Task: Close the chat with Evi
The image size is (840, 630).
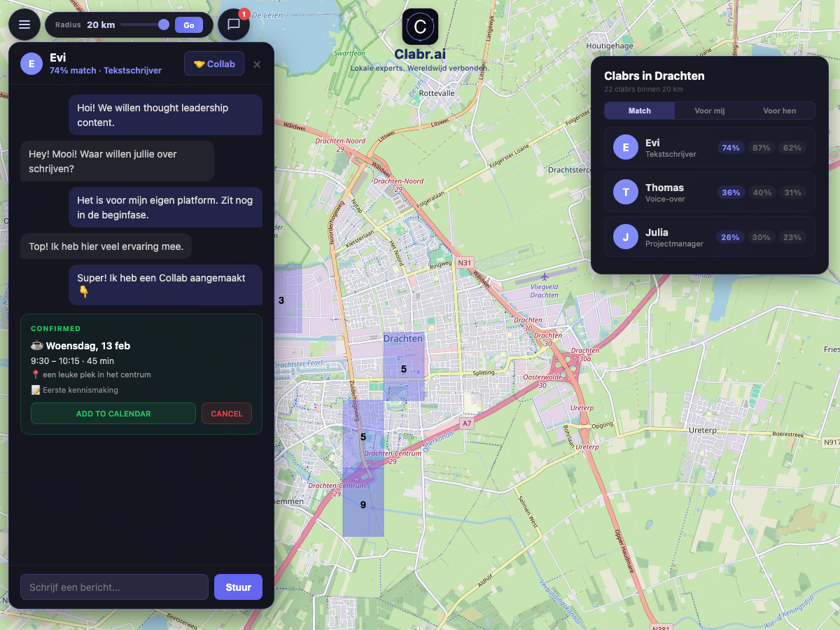Action: tap(256, 64)
